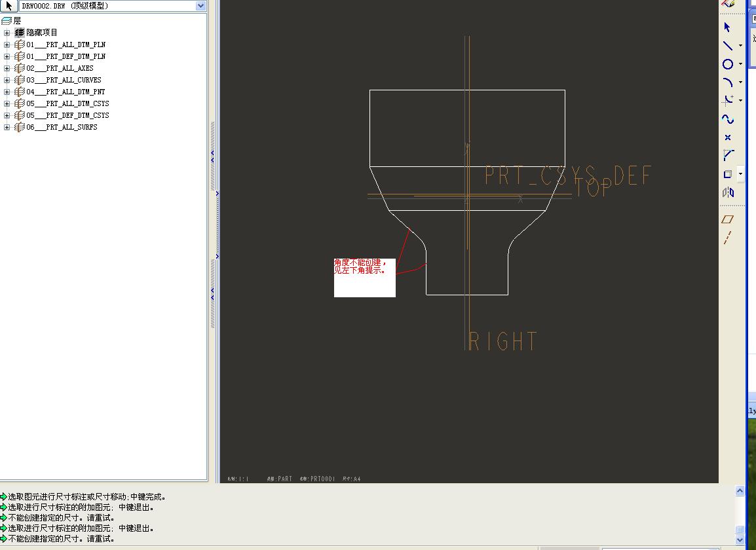Expand the 06___PRT_ALL_SURFS layer

tap(7, 127)
